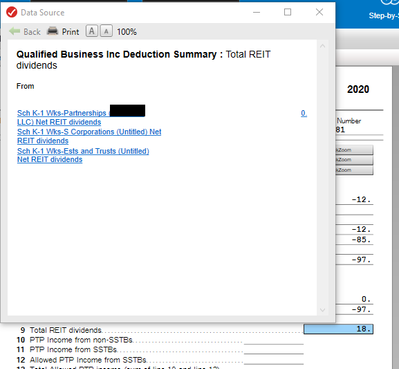Open Sch K-1 Wks-Ests and Trusts Net REIT link
Screen dimensions: 399x369
pyautogui.click(x=83, y=155)
